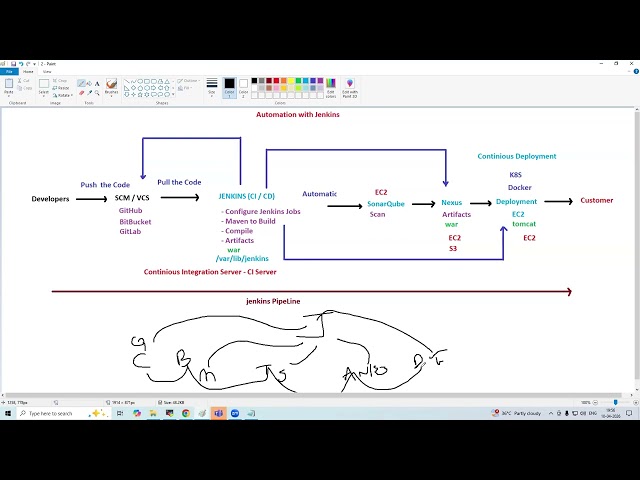The width and height of the screenshot is (640, 480).
Task: Open Google Chrome from the taskbar
Action: (x=186, y=413)
